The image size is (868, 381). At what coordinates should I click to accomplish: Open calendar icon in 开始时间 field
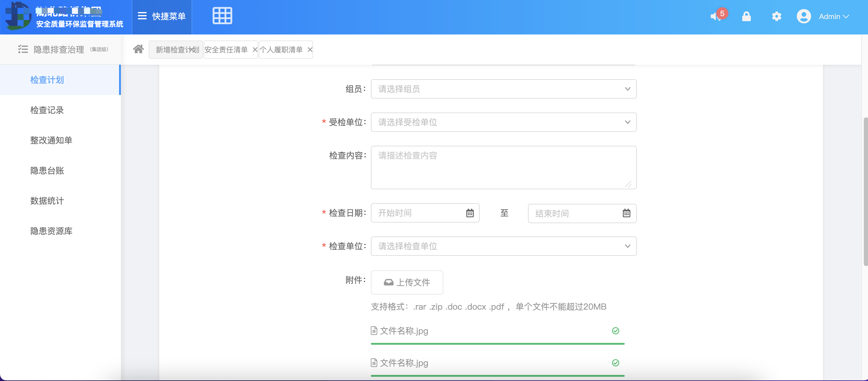[470, 213]
